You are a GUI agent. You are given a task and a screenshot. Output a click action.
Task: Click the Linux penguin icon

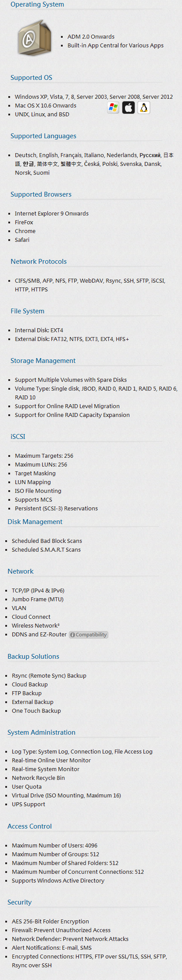[x=144, y=108]
